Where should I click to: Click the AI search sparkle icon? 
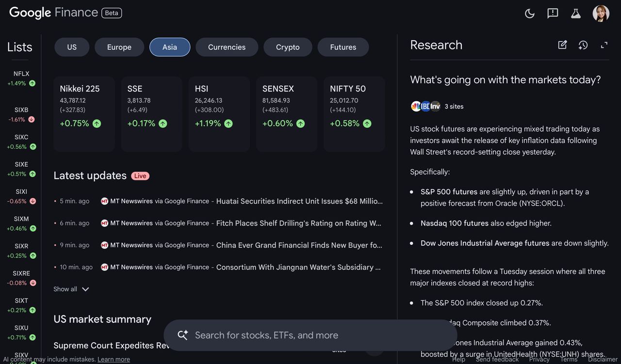pyautogui.click(x=183, y=335)
